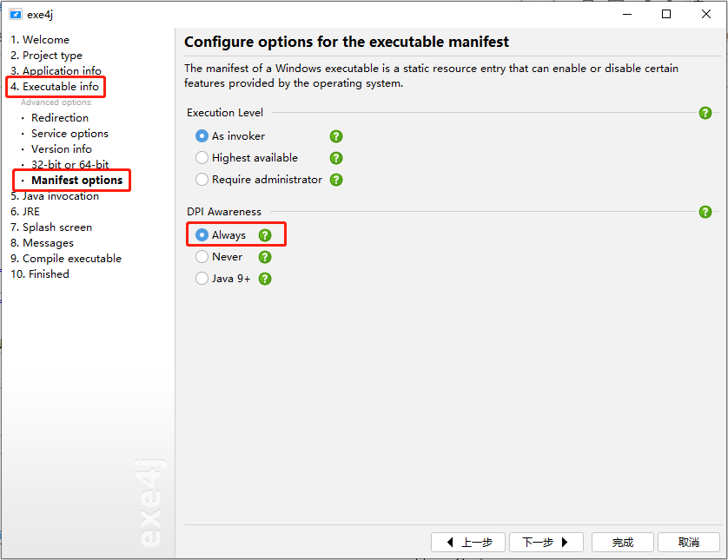
Task: Go to step 5 Java invocation
Action: point(55,196)
